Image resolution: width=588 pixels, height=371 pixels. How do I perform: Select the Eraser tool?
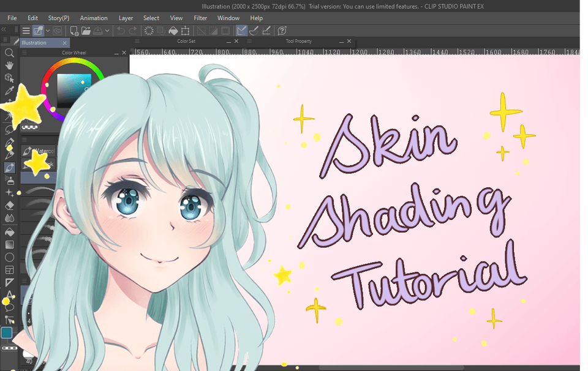(9, 206)
